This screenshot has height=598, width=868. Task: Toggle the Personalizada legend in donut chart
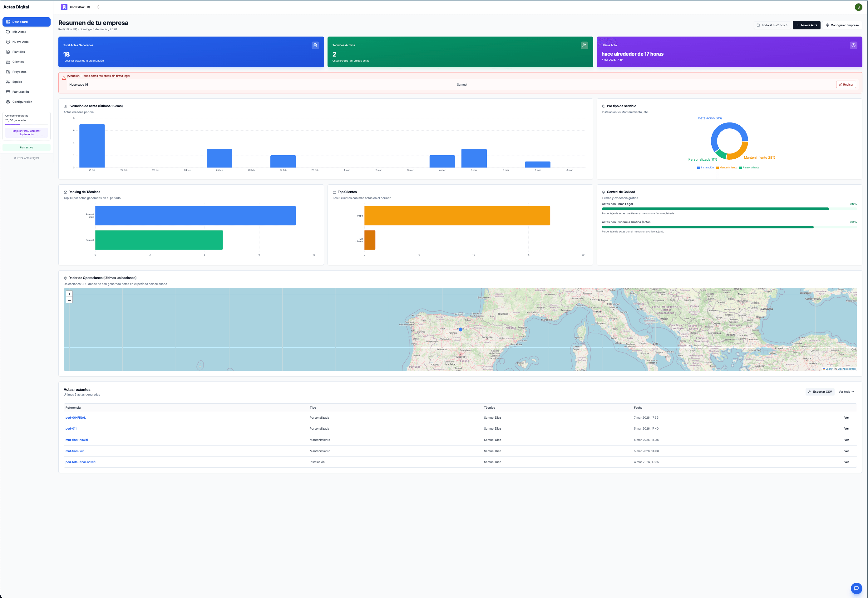click(749, 167)
